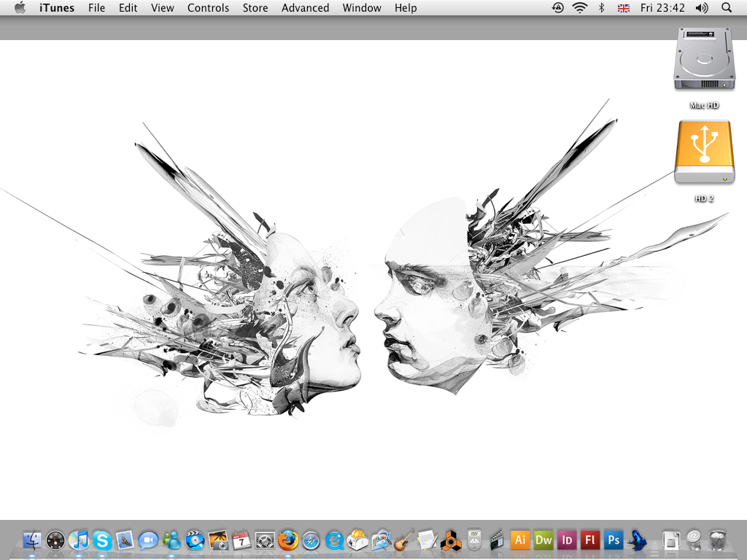The height and width of the screenshot is (560, 747).
Task: Open the Wi-Fi status menu
Action: point(580,7)
